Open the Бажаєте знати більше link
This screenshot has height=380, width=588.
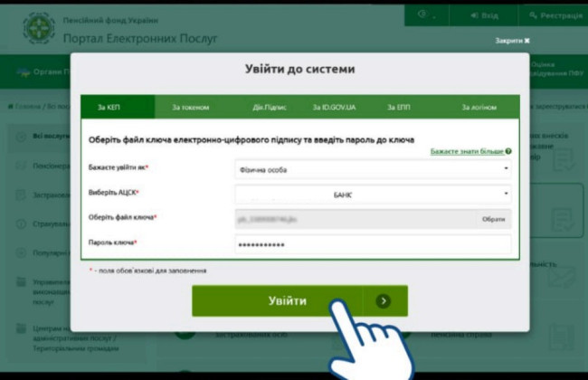[x=467, y=151]
